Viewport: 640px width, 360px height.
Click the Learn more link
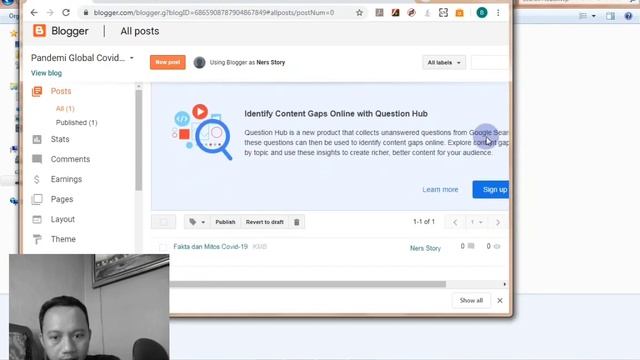440,189
